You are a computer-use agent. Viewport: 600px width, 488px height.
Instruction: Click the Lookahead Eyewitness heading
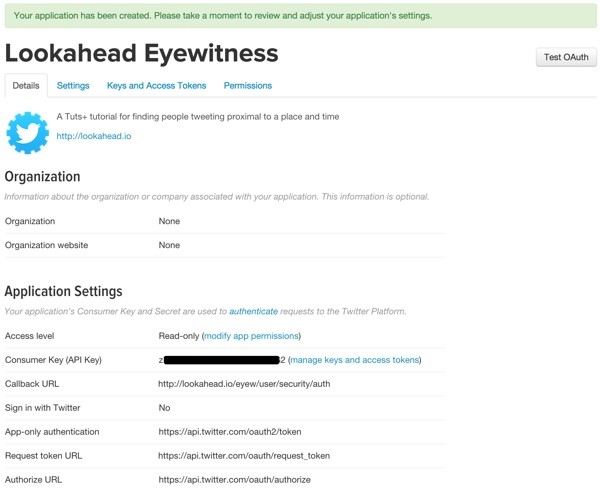[142, 53]
